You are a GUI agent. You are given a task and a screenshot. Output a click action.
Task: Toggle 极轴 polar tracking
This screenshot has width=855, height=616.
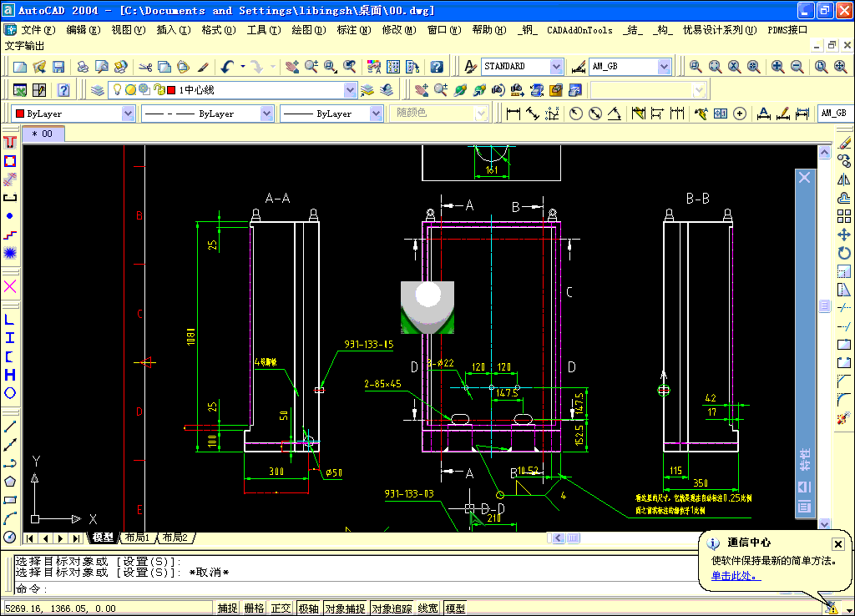point(308,608)
